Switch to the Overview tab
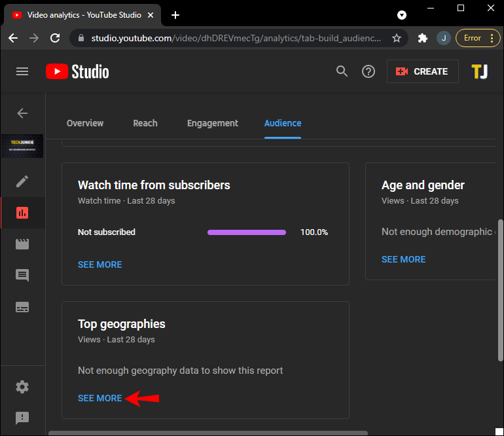The height and width of the screenshot is (436, 504). coord(85,123)
